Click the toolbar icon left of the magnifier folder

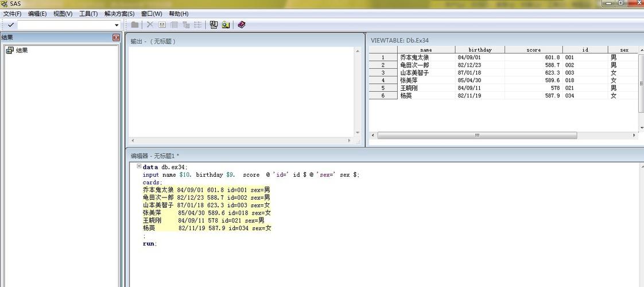pyautogui.click(x=214, y=25)
